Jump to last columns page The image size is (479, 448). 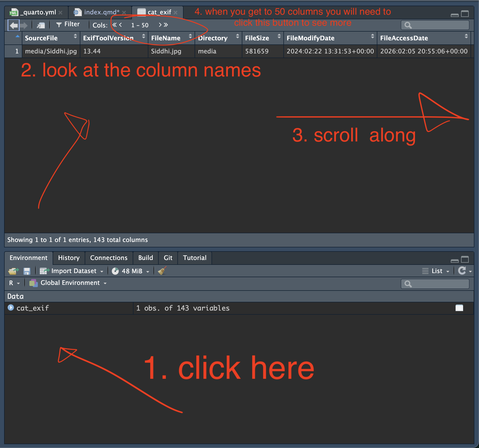[166, 25]
